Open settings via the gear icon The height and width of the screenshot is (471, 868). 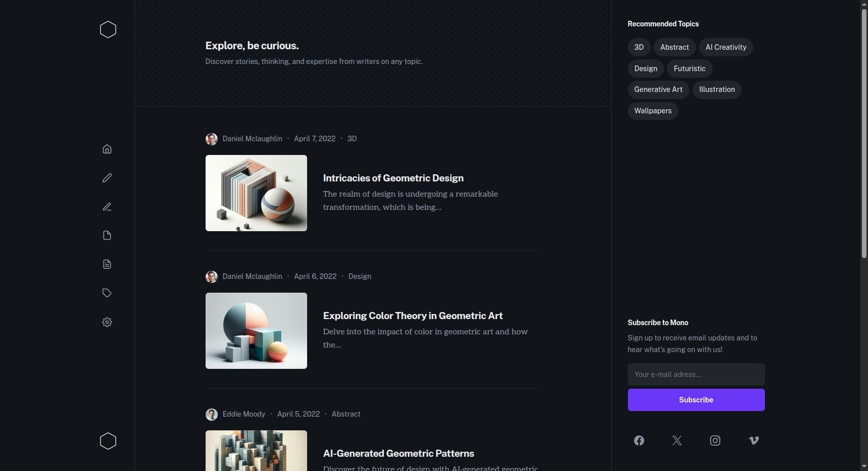(x=107, y=322)
